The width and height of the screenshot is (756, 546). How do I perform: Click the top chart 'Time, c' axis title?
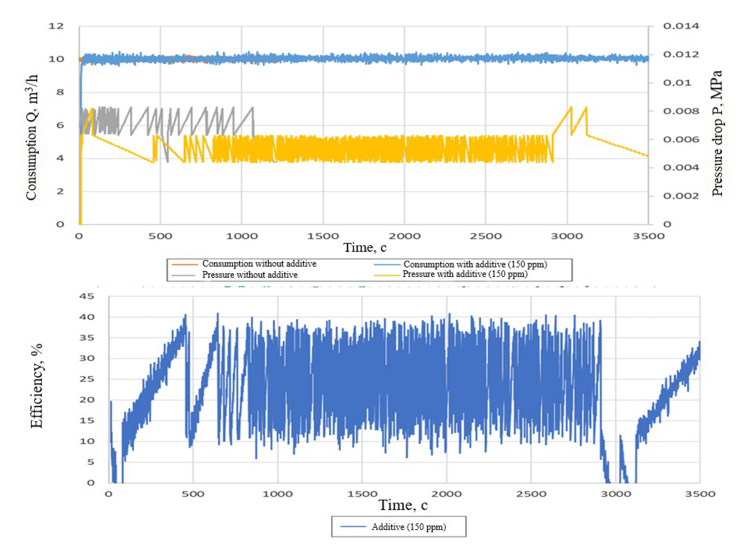365,247
